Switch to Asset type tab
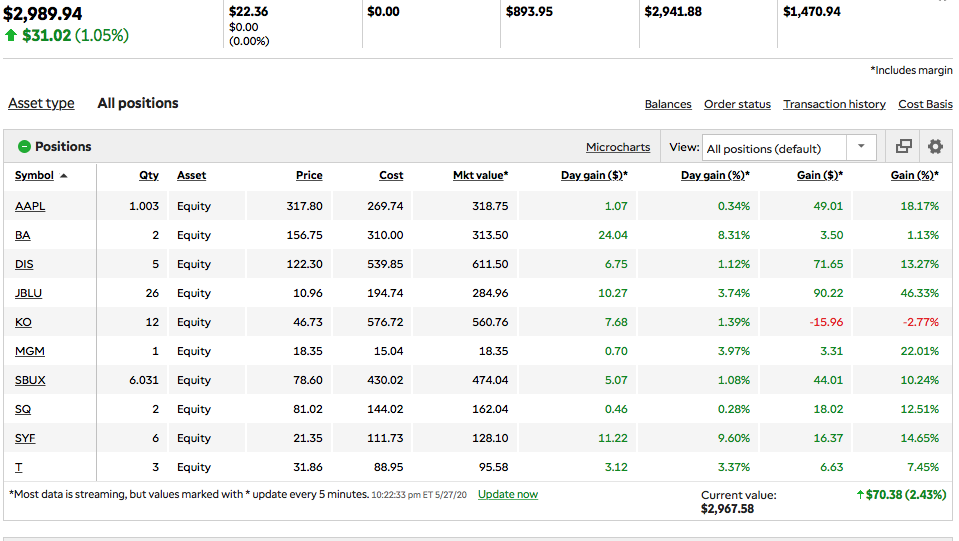This screenshot has width=959, height=541. [41, 104]
